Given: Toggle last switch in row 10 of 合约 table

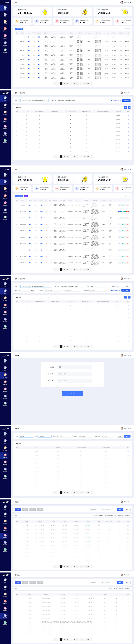Looking at the screenshot, I should [42, 263].
